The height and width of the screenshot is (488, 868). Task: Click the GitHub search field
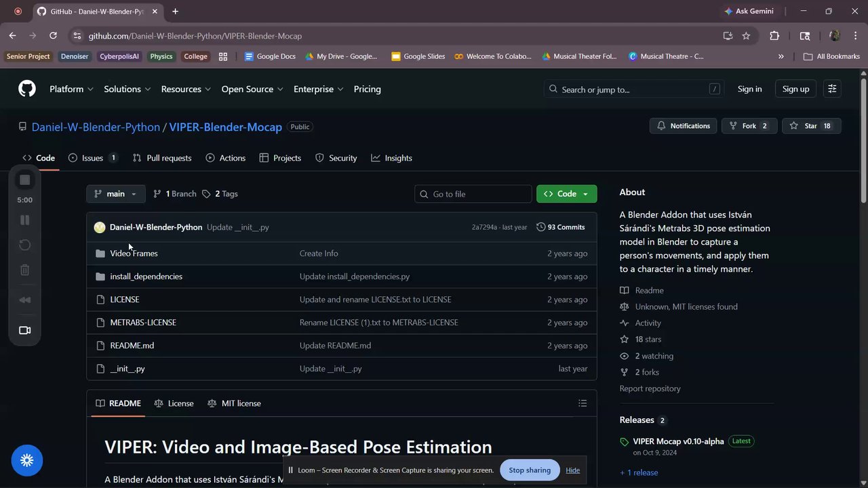634,89
